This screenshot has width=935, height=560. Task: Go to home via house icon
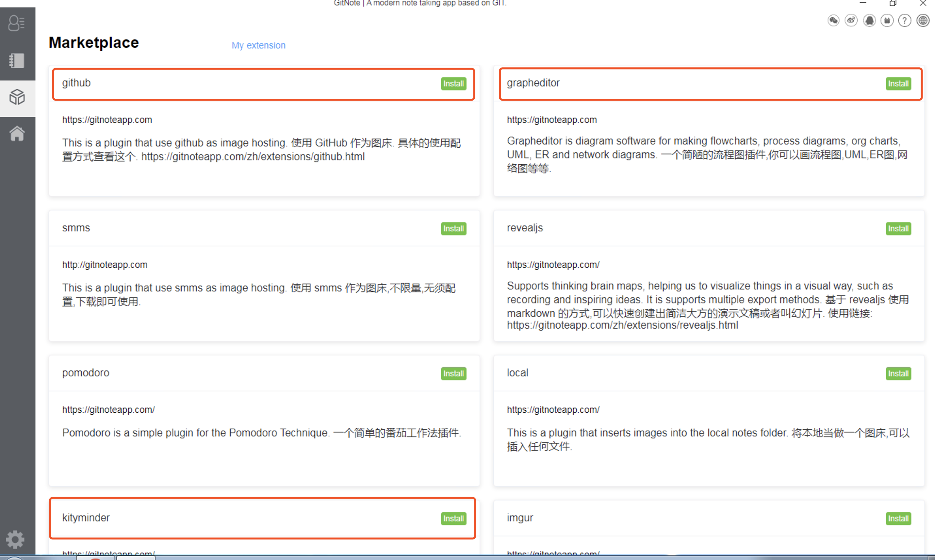(17, 134)
